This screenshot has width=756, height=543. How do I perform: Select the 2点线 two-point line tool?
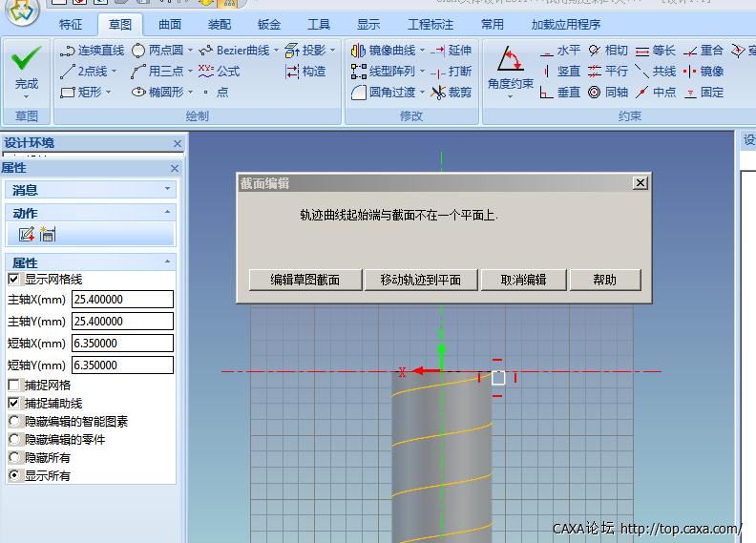coord(84,72)
